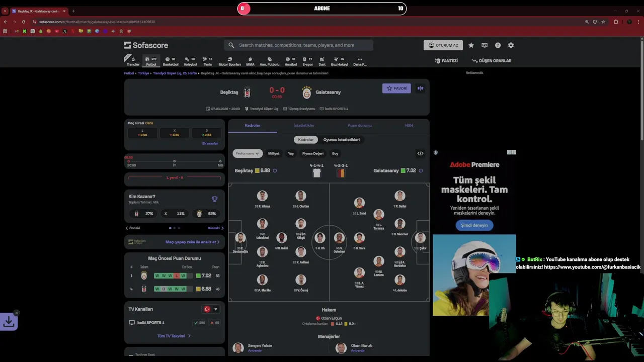Open the TV Kanalları country dropdown
Image resolution: width=644 pixels, height=362 pixels.
coord(210,309)
